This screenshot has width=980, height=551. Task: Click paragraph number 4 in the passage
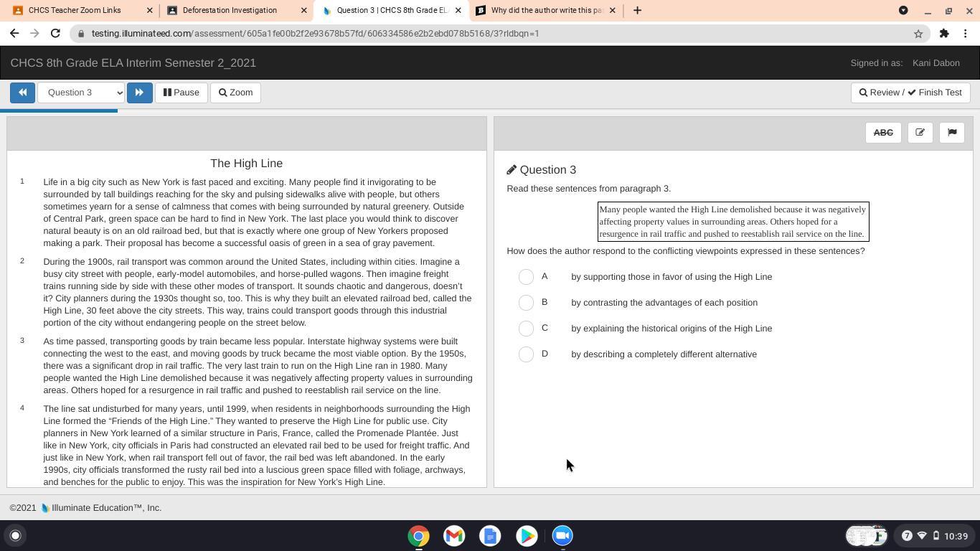tap(22, 408)
